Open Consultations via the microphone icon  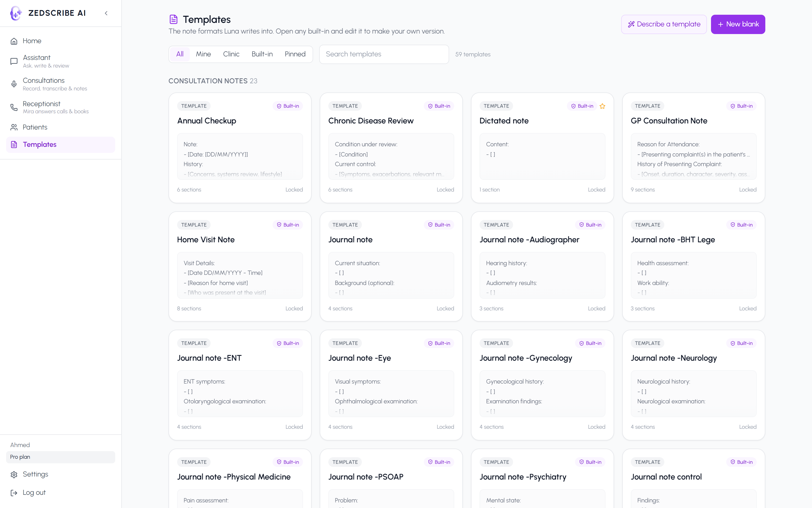click(x=14, y=84)
